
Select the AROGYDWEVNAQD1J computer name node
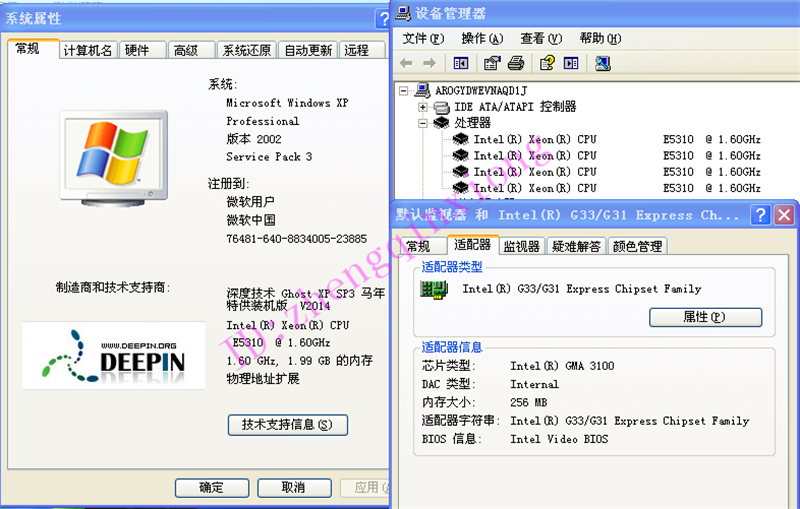coord(481,91)
